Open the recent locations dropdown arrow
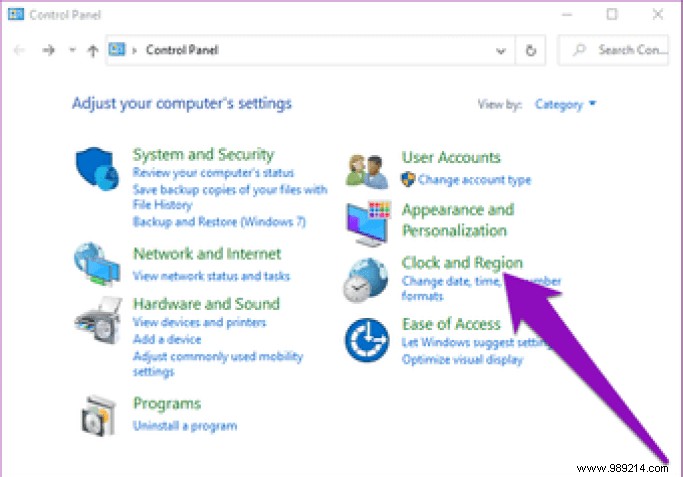683x477 pixels. 72,50
